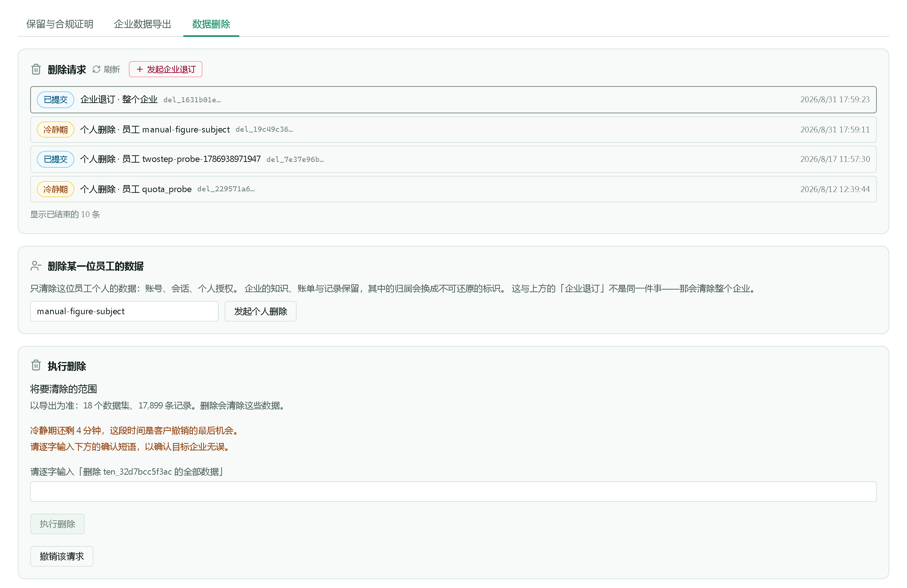Screen dimensions: 907x588
Task: Open the twostep-probe-1786938971947 request row
Action: click(x=453, y=159)
